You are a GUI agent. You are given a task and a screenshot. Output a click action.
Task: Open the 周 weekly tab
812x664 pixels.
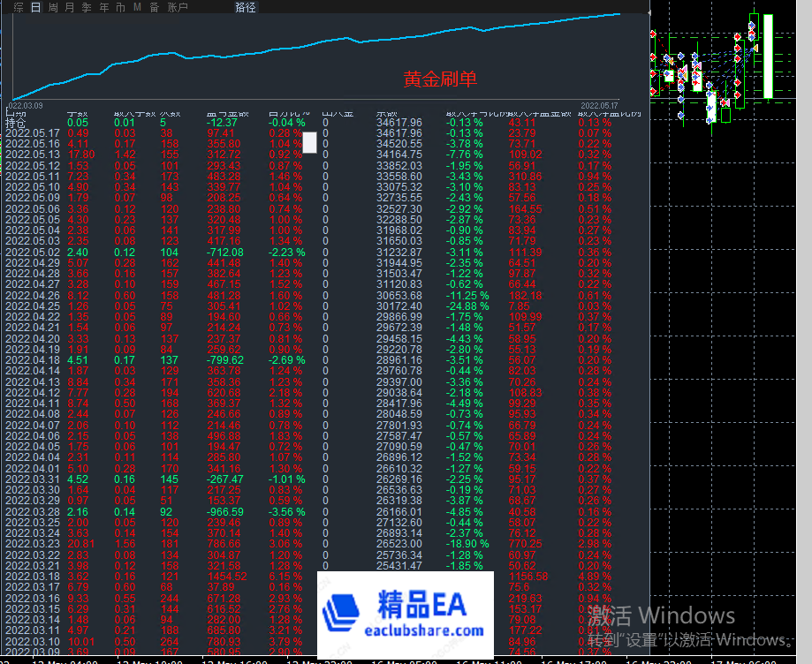tap(53, 7)
